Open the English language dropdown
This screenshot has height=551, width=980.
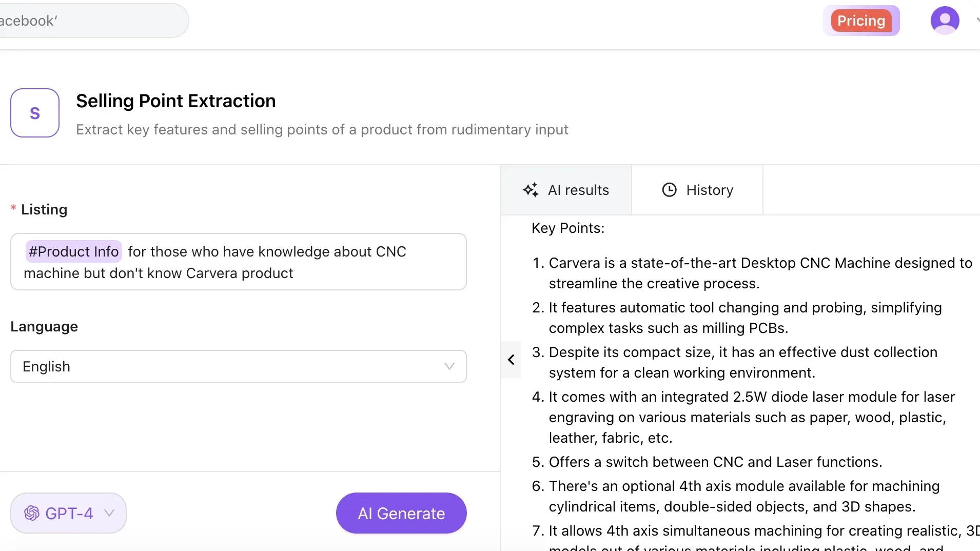(238, 366)
